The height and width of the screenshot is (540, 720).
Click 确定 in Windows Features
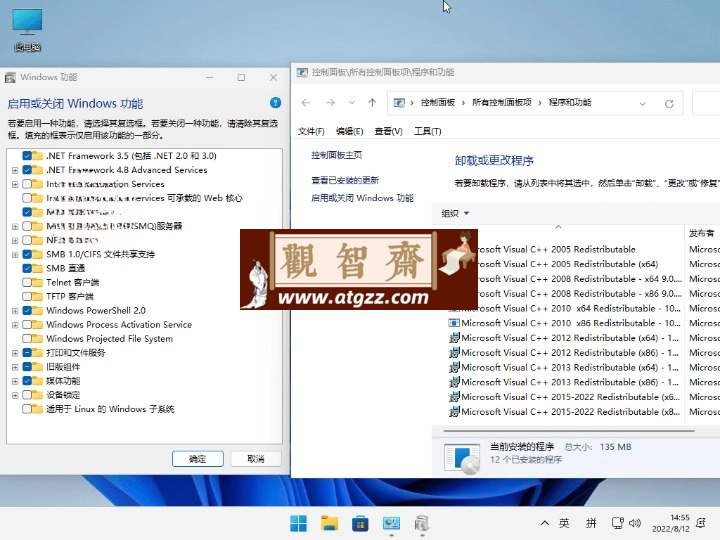[198, 459]
